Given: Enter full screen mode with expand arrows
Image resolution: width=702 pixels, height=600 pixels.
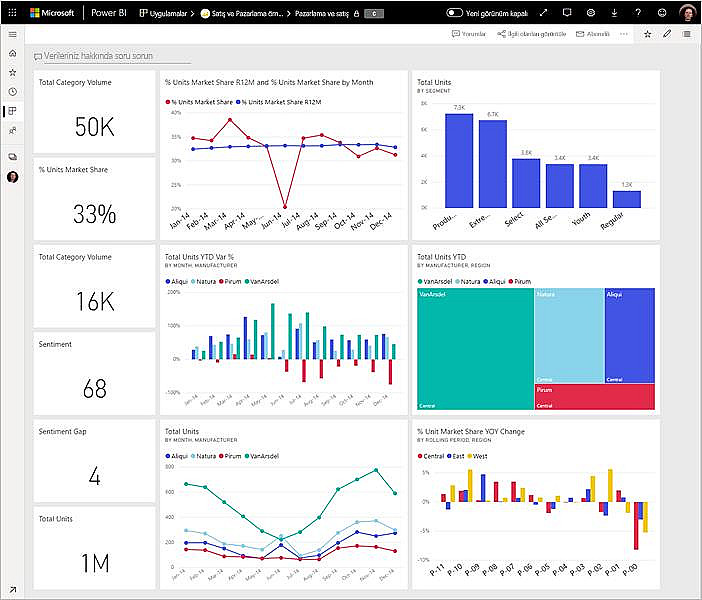Looking at the screenshot, I should point(543,13).
